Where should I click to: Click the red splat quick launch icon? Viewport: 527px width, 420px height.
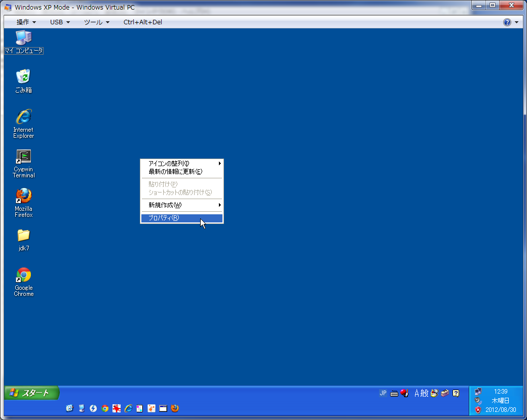[x=117, y=408]
